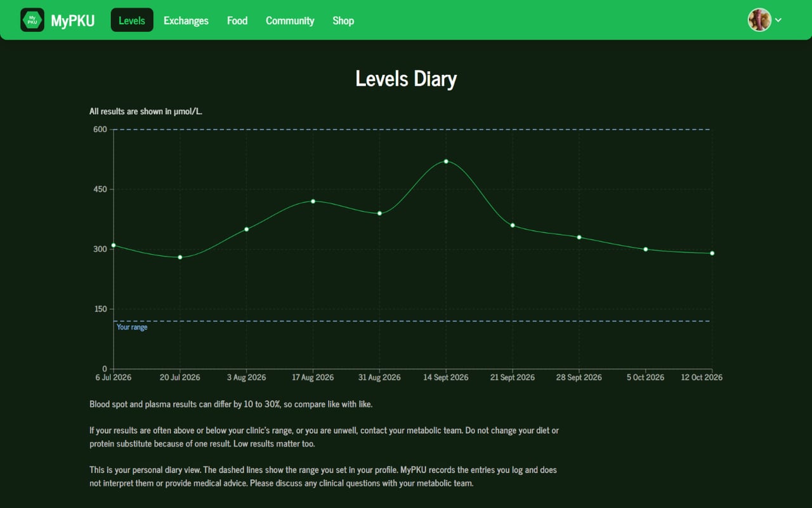Open the Food section

point(237,20)
